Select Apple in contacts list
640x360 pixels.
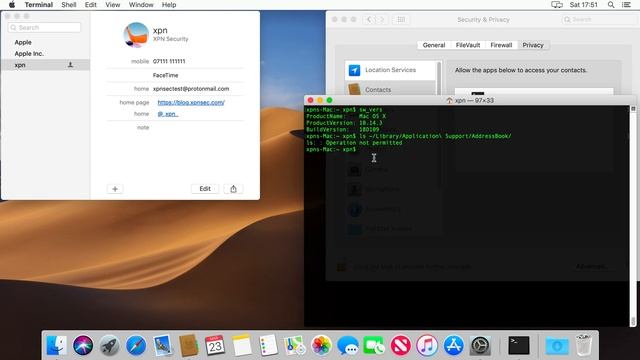point(23,42)
